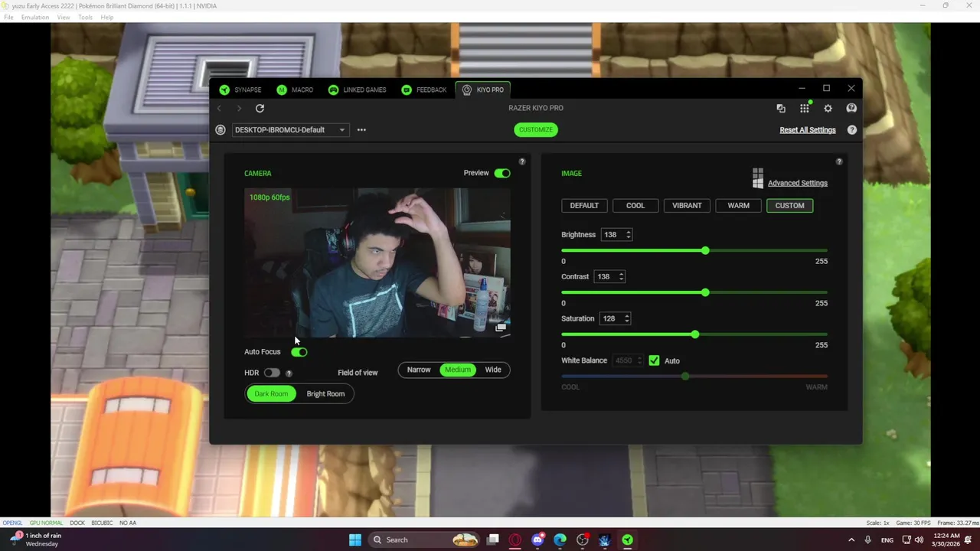The height and width of the screenshot is (551, 980).
Task: Open the DESKTOP-IBROMCU-Default profile dropdown
Action: [290, 130]
